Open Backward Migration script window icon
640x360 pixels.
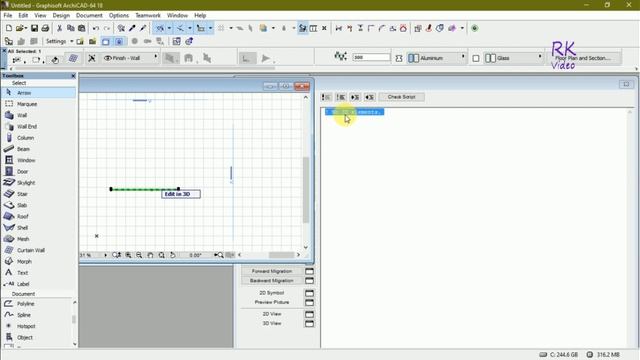(309, 281)
